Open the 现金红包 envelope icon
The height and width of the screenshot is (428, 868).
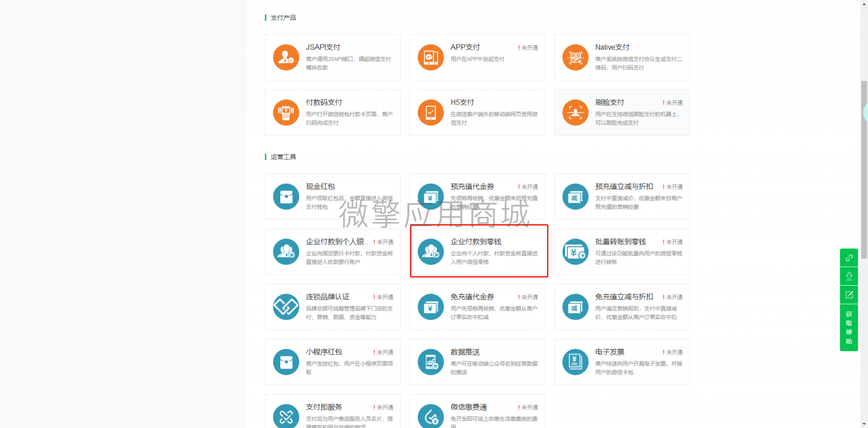tap(286, 196)
